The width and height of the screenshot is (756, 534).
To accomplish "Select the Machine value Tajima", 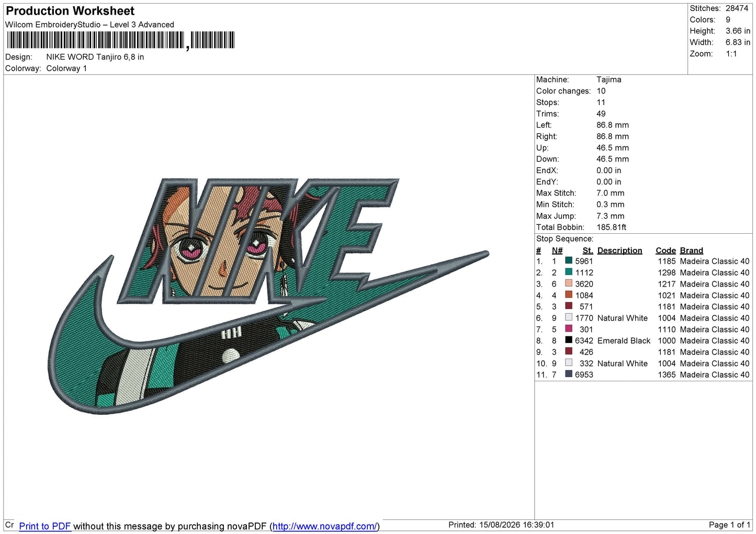I will pyautogui.click(x=609, y=79).
